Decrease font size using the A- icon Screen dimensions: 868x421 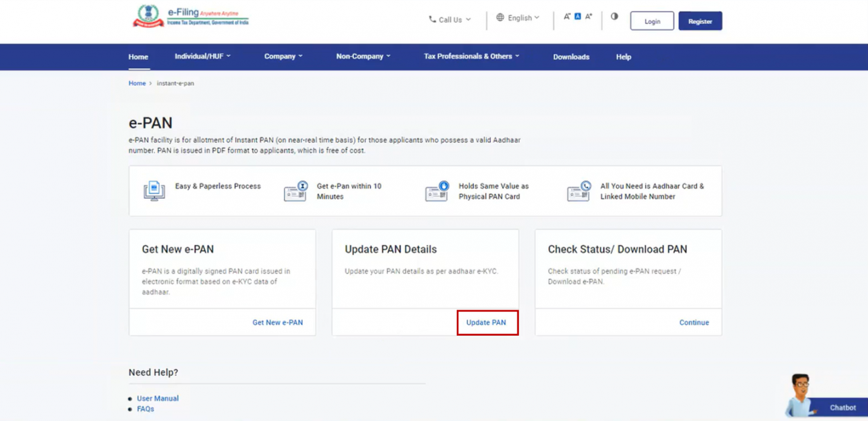click(x=567, y=15)
